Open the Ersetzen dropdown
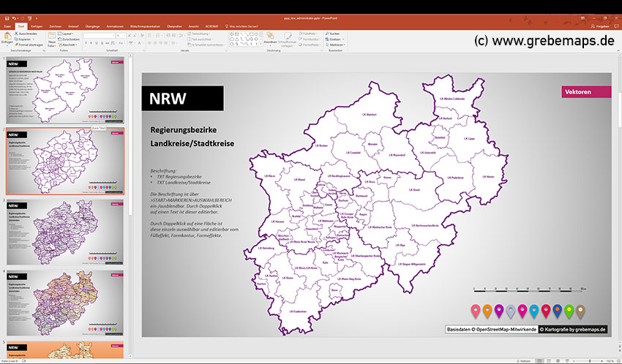Image resolution: width=622 pixels, height=364 pixels. pos(334,39)
